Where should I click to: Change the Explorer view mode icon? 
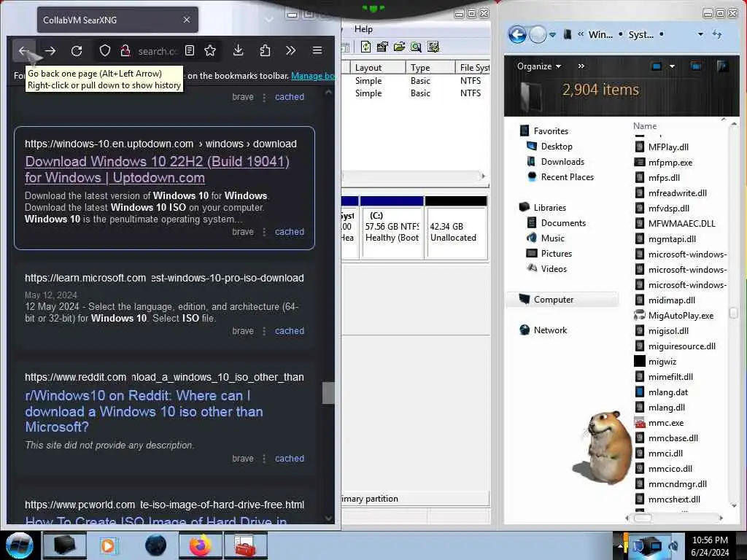click(x=657, y=66)
